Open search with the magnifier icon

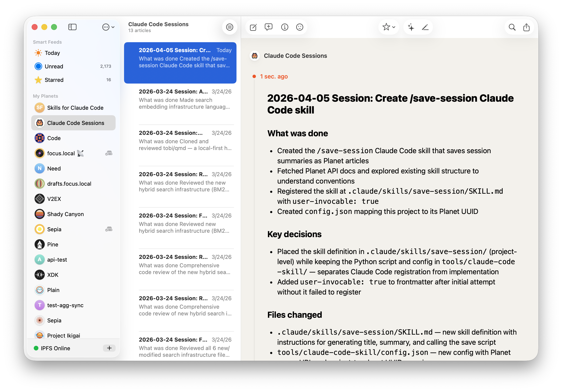(512, 27)
